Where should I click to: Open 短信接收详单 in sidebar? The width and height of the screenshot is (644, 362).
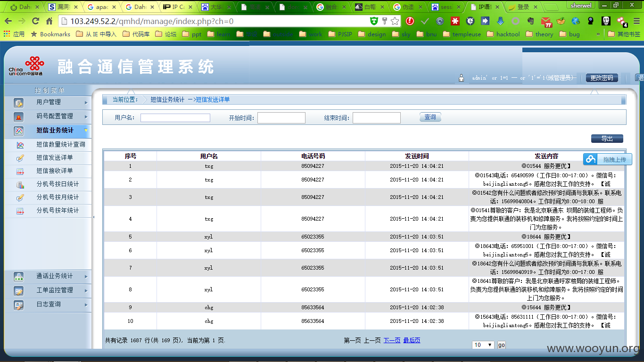[x=55, y=171]
